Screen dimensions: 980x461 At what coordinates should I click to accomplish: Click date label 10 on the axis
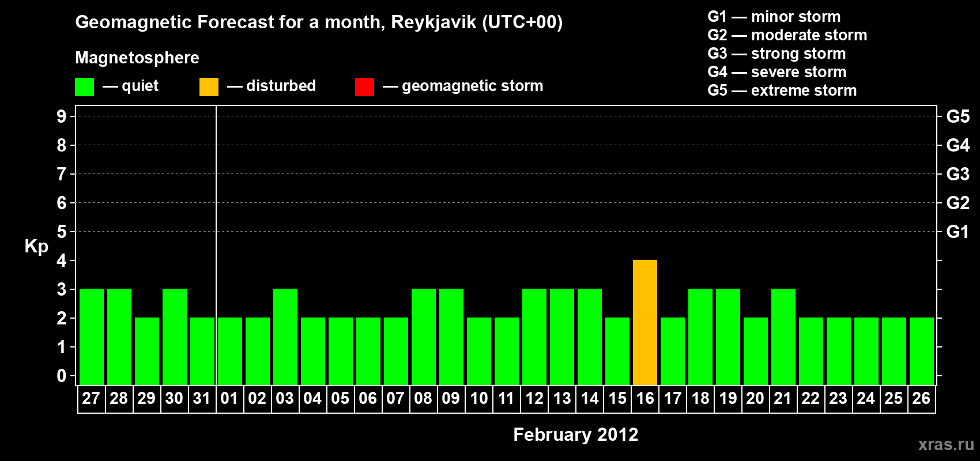(479, 398)
